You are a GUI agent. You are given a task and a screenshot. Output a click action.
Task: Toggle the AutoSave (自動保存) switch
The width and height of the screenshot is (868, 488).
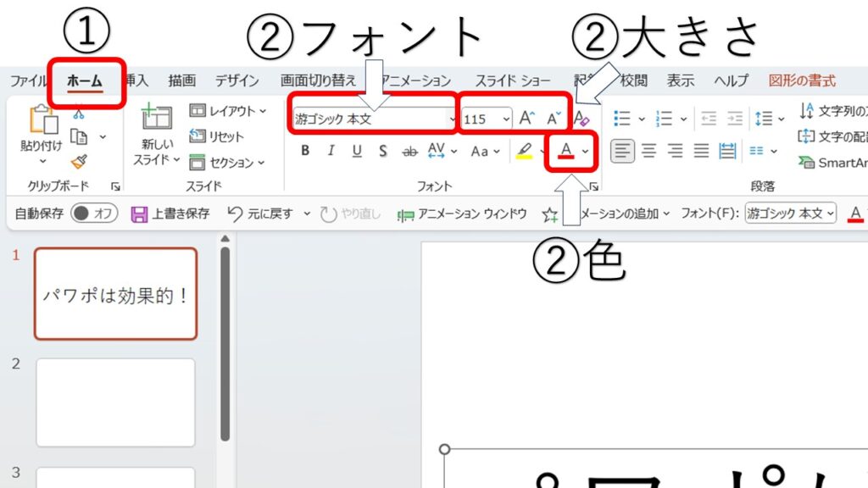coord(95,213)
